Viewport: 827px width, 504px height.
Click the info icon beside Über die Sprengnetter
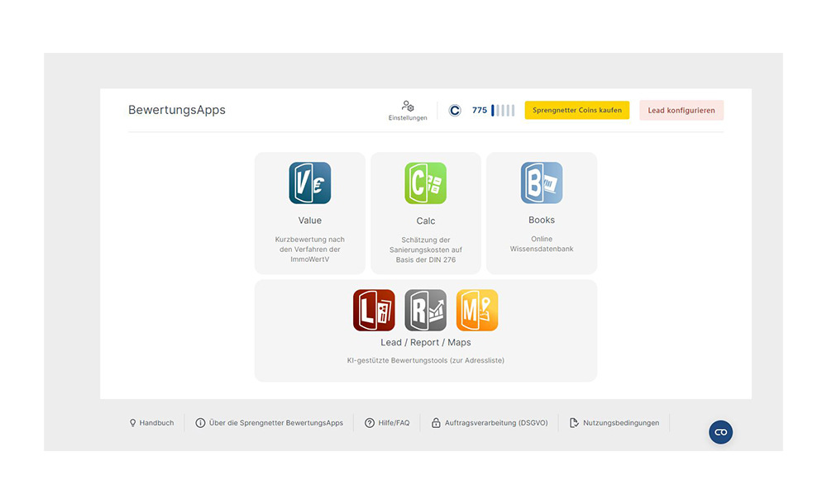[x=200, y=423]
